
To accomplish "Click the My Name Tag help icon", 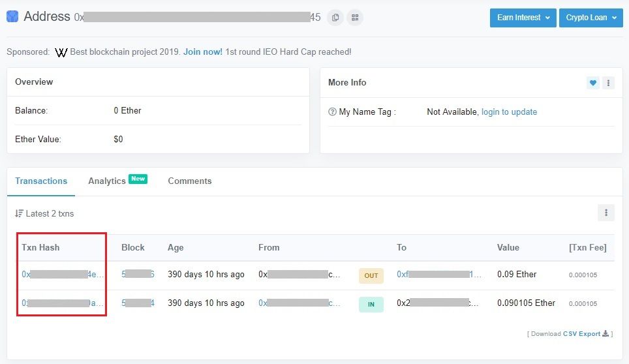I will pyautogui.click(x=332, y=112).
